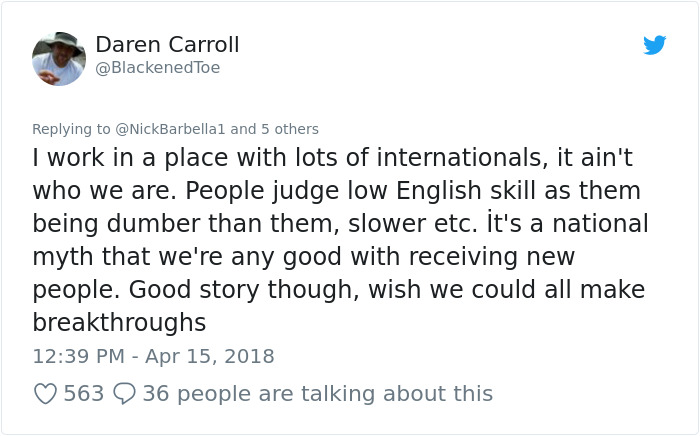Click the number 36 reply count

coord(155,394)
